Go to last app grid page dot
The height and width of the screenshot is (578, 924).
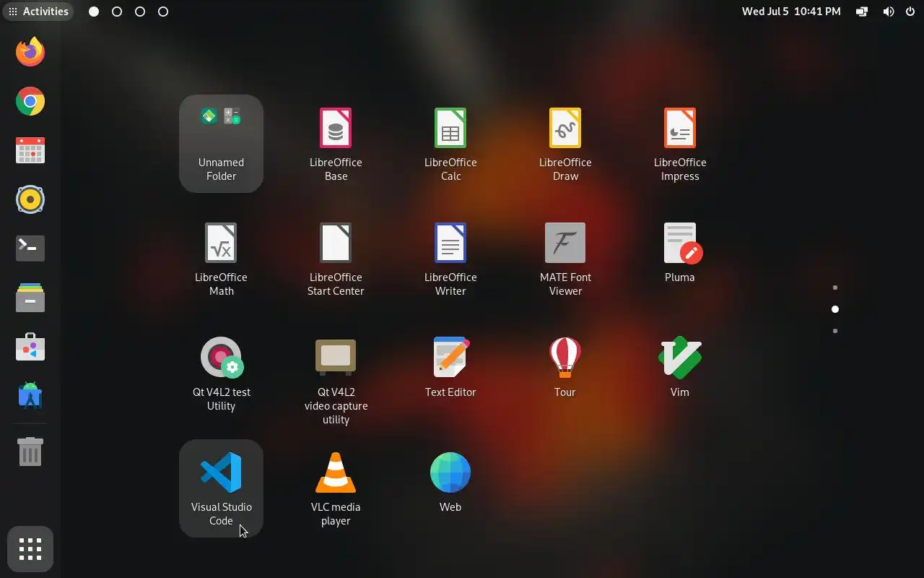pyautogui.click(x=835, y=331)
